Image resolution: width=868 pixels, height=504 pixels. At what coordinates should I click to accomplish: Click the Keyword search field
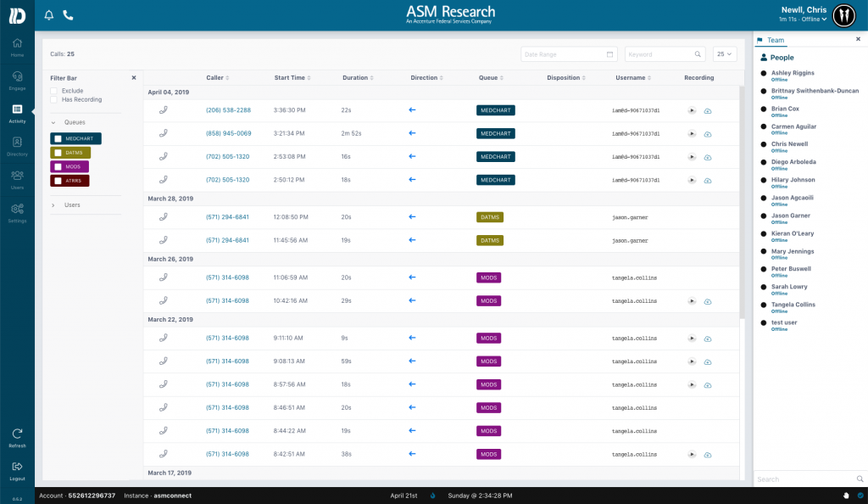(665, 54)
